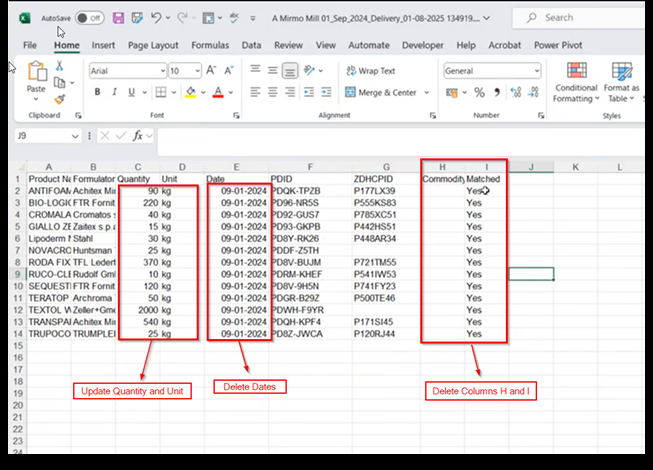Image resolution: width=653 pixels, height=470 pixels.
Task: Click the Increase Decimal icon
Action: (516, 92)
